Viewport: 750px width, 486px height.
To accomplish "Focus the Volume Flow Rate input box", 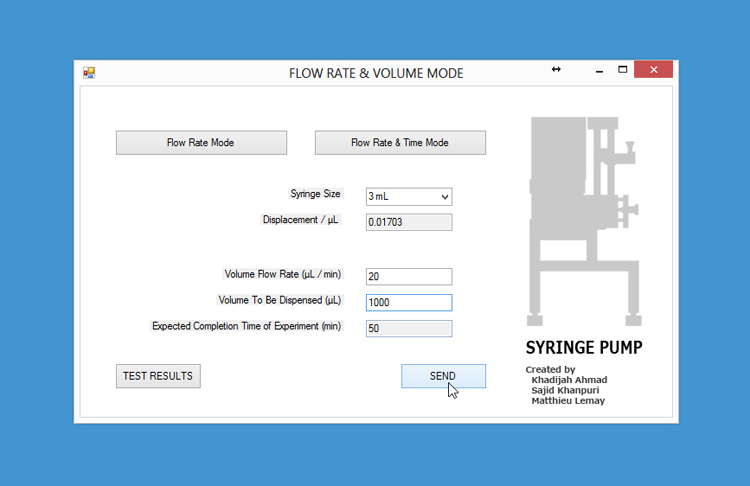I will [x=409, y=277].
